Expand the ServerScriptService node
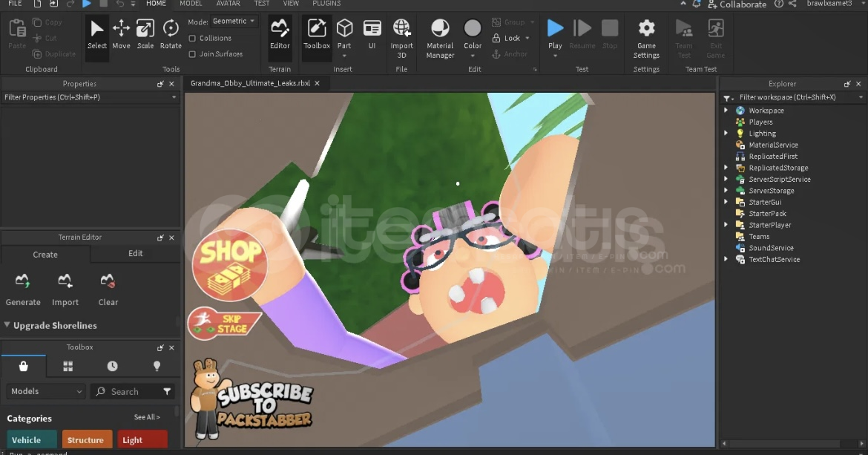The width and height of the screenshot is (868, 455). coord(726,180)
